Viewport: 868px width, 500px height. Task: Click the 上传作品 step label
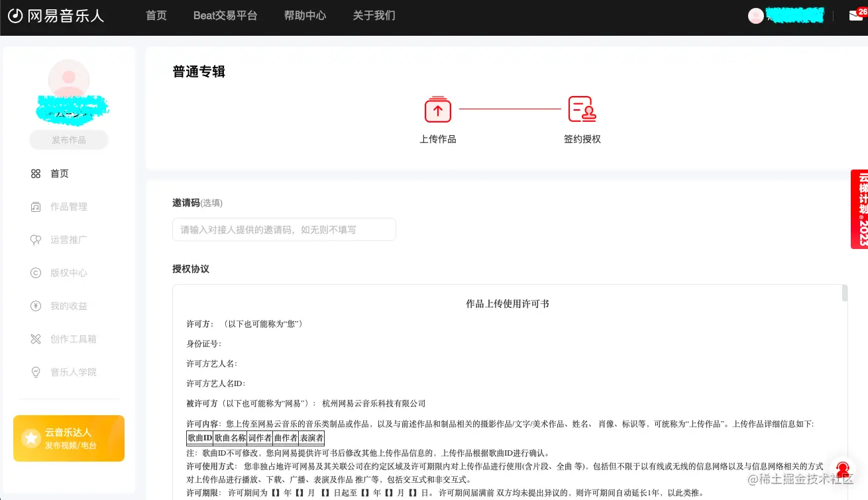point(438,139)
